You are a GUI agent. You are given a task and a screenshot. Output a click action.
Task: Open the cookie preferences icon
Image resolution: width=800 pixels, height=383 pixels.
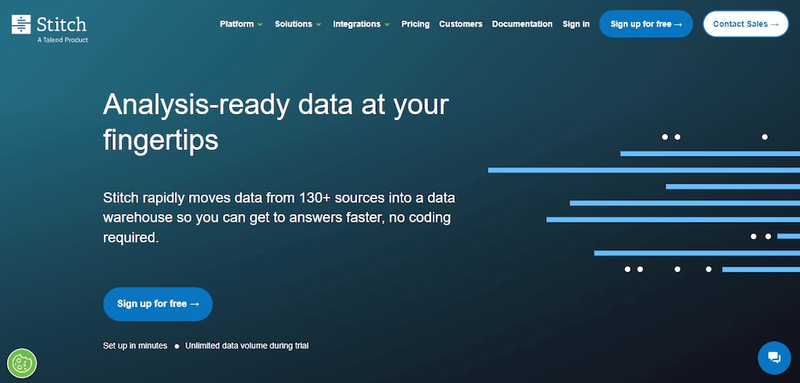click(22, 363)
